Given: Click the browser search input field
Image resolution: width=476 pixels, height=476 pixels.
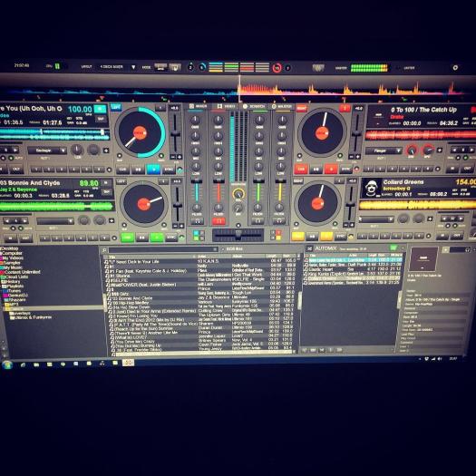Looking at the screenshot, I should tap(163, 250).
